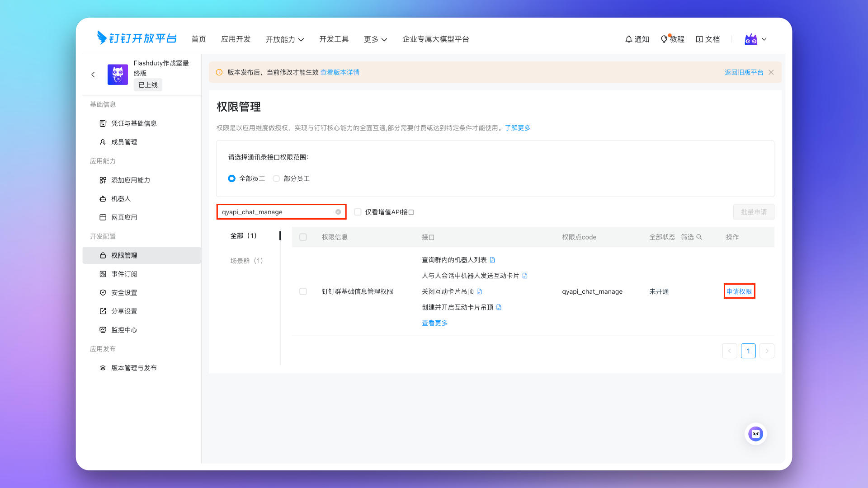
Task: Expand the 更多 nav dropdown
Action: (375, 39)
